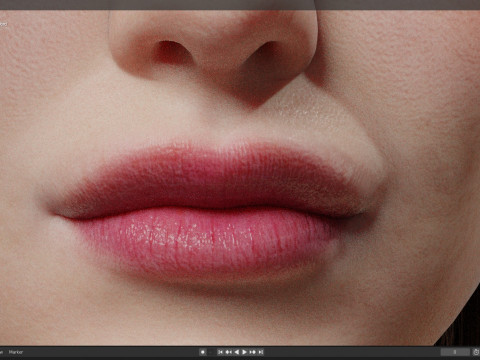
Task: Jump to the next keyframe
Action: click(x=253, y=352)
